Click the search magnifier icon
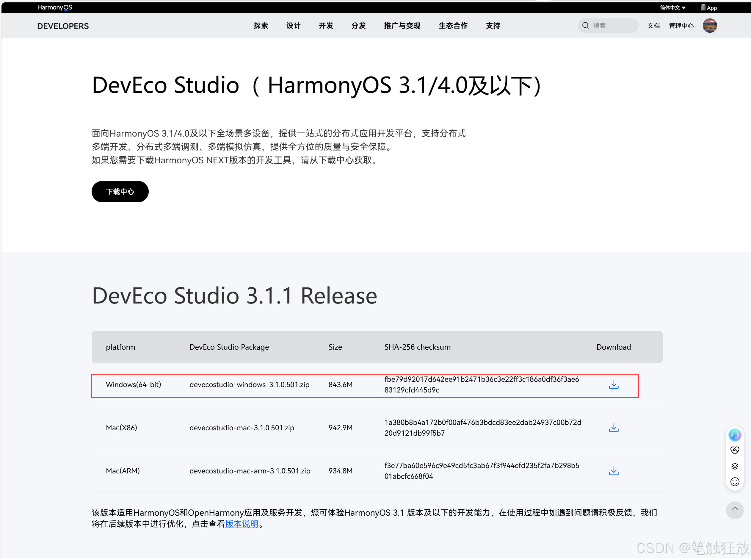 tap(585, 25)
